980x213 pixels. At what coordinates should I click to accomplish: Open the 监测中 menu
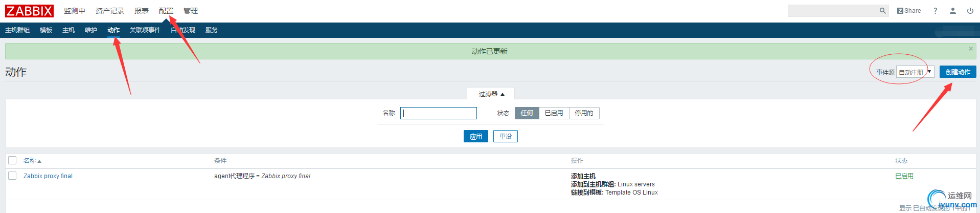point(75,11)
